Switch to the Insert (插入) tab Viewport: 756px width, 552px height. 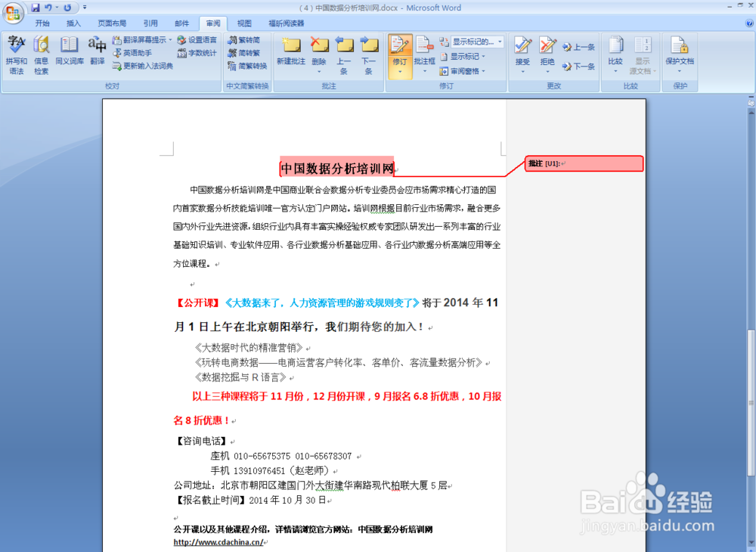click(x=73, y=23)
